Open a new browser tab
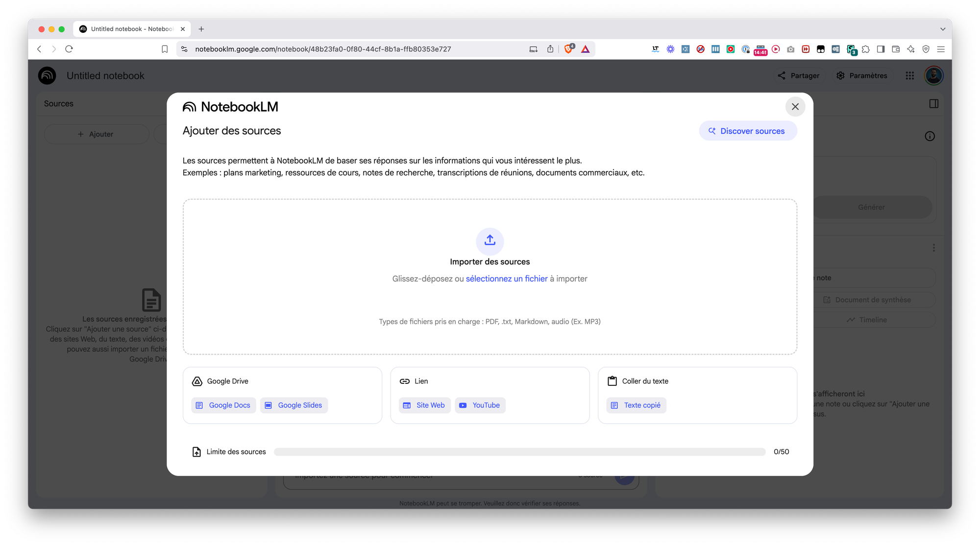This screenshot has width=980, height=546. pyautogui.click(x=201, y=29)
